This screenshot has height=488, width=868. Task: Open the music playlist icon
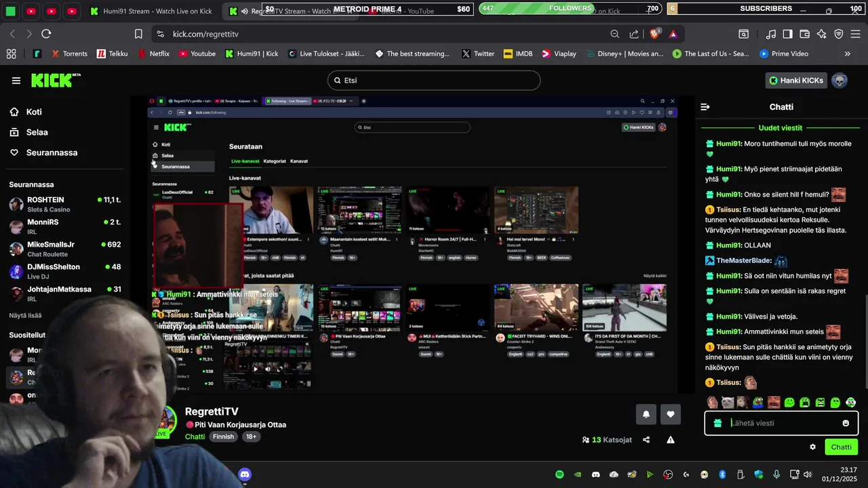coord(771,34)
